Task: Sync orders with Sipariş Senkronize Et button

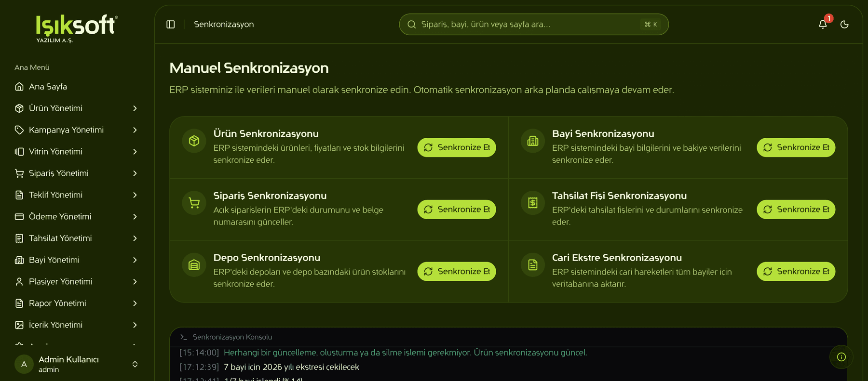Action: (x=457, y=210)
